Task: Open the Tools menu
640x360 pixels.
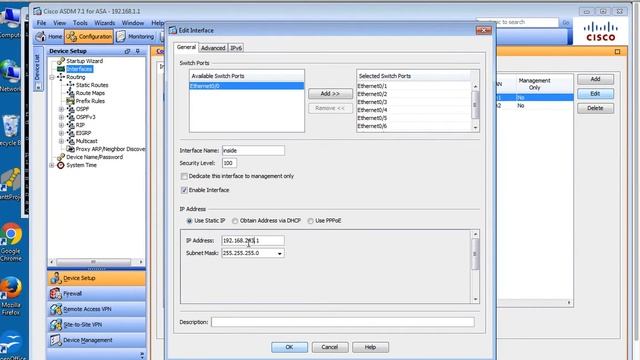Action: point(80,23)
